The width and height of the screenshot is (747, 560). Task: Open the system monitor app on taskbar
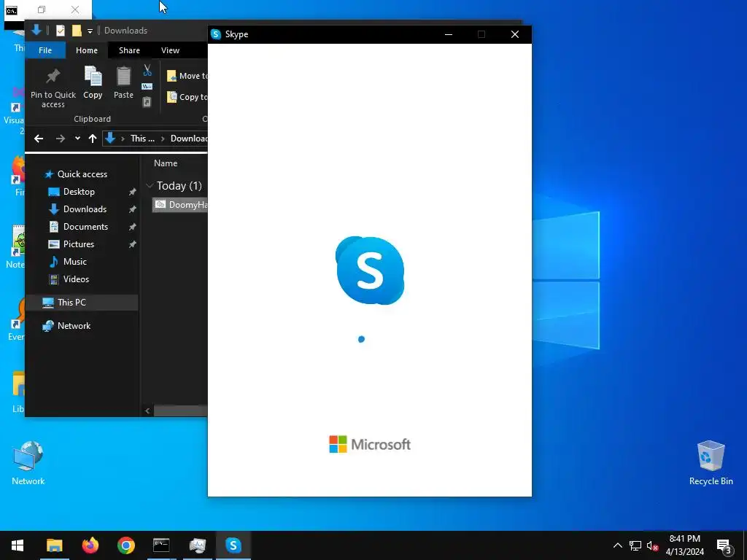click(197, 545)
